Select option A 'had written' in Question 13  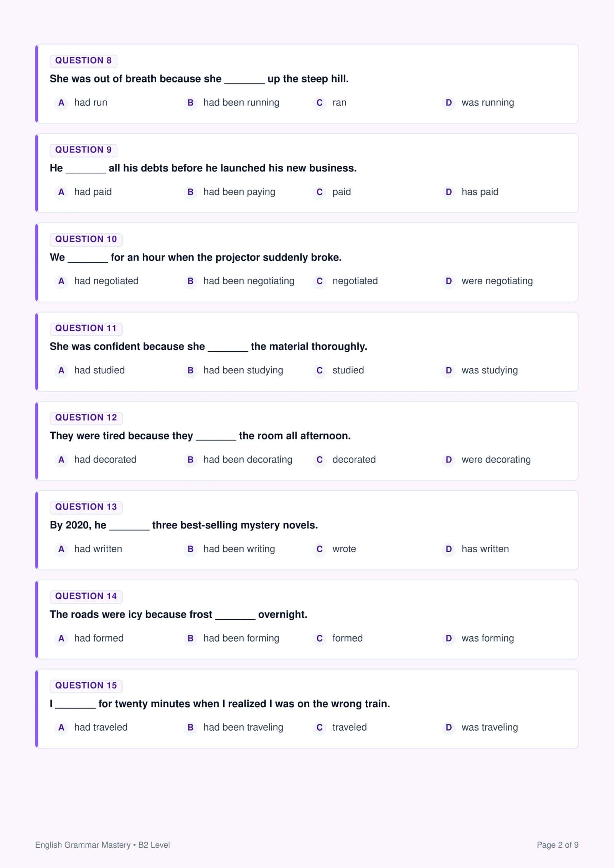[88, 549]
